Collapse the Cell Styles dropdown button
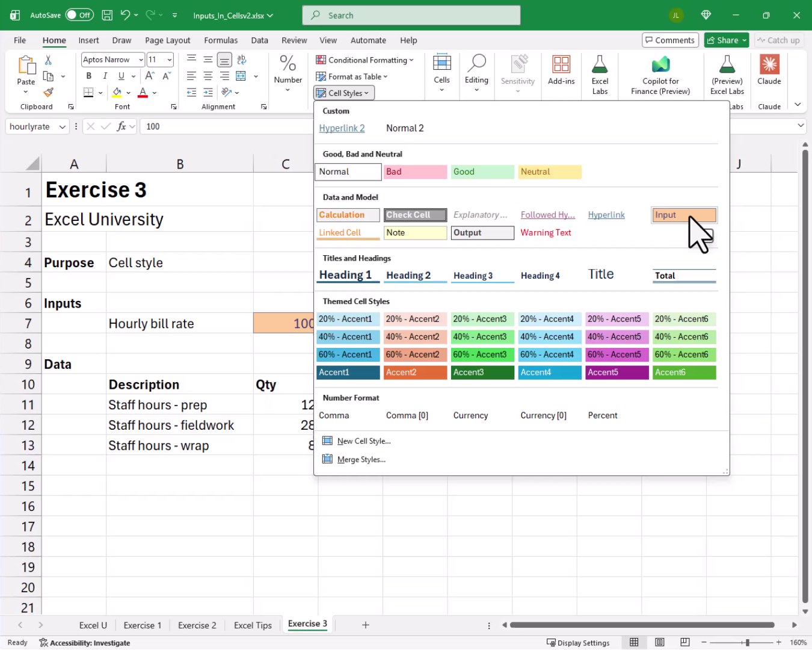812x650 pixels. pyautogui.click(x=344, y=93)
